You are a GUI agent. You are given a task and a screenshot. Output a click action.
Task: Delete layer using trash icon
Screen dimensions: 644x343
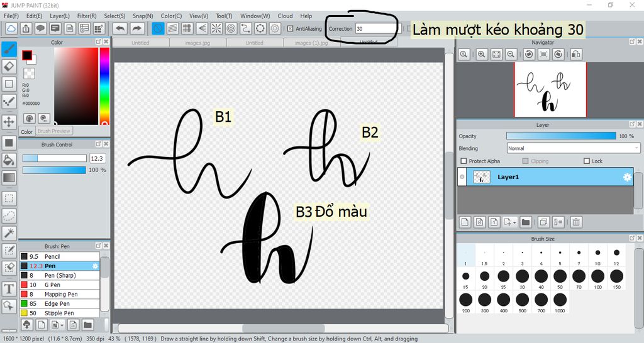576,222
